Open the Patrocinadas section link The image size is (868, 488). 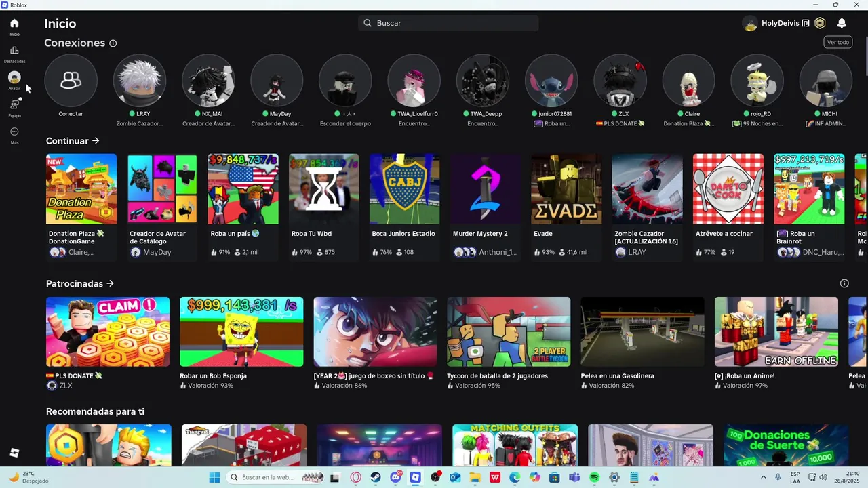click(80, 283)
